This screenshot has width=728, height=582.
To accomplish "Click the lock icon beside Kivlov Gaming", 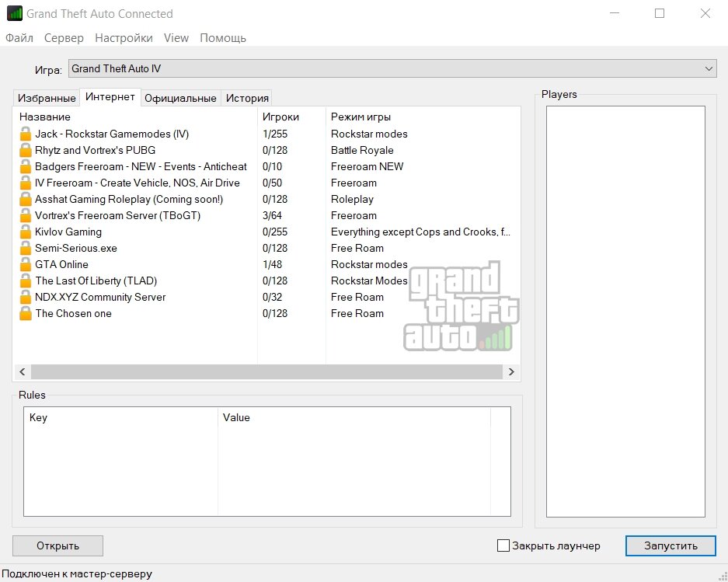I will (25, 232).
